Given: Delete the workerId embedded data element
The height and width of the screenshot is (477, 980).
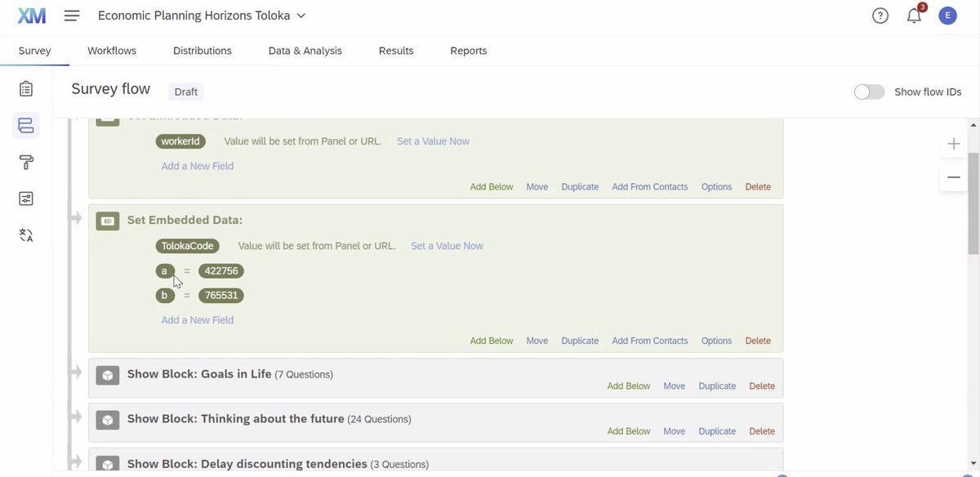Looking at the screenshot, I should 758,187.
